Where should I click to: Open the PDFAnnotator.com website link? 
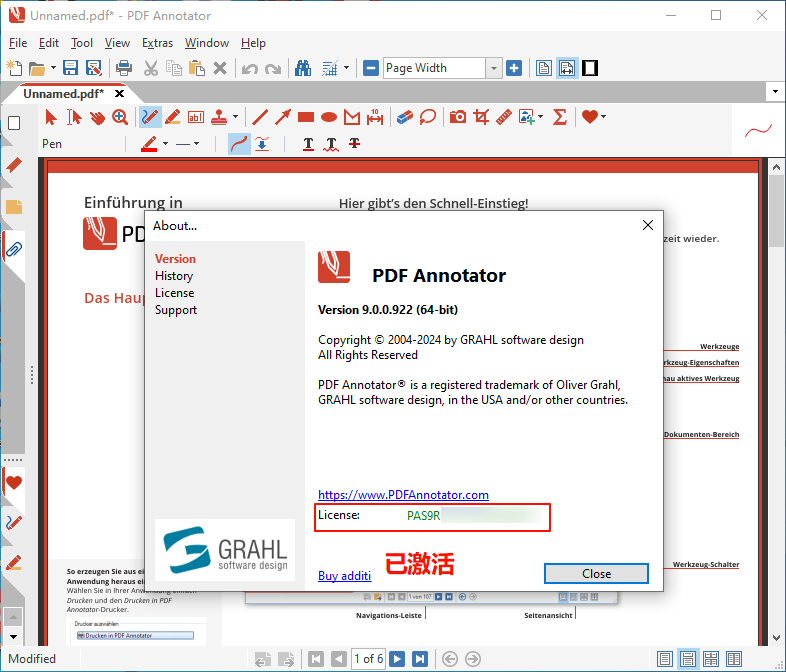coord(403,495)
